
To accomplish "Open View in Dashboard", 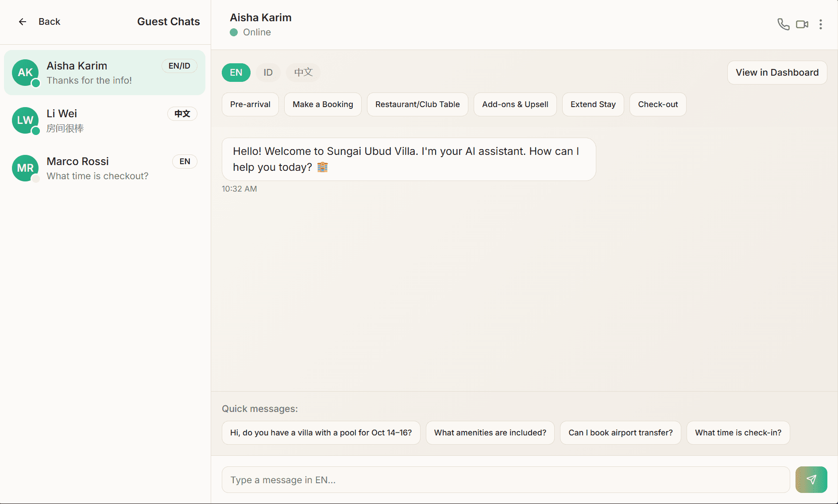I will [777, 72].
